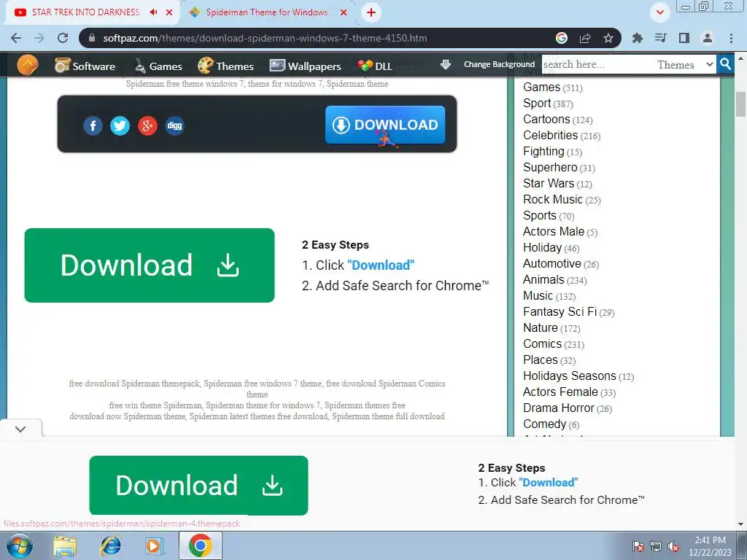This screenshot has height=560, width=747.
Task: Open the Sport (387) category
Action: pyautogui.click(x=548, y=104)
